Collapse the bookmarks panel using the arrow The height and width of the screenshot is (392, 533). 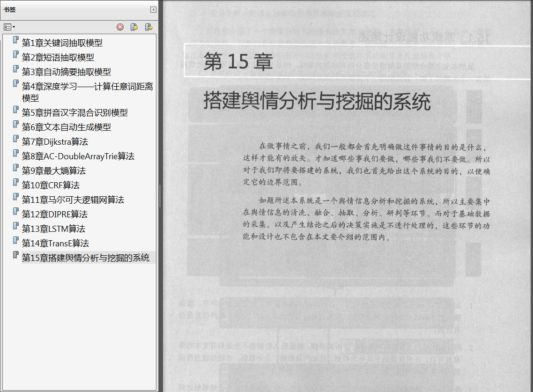153,9
